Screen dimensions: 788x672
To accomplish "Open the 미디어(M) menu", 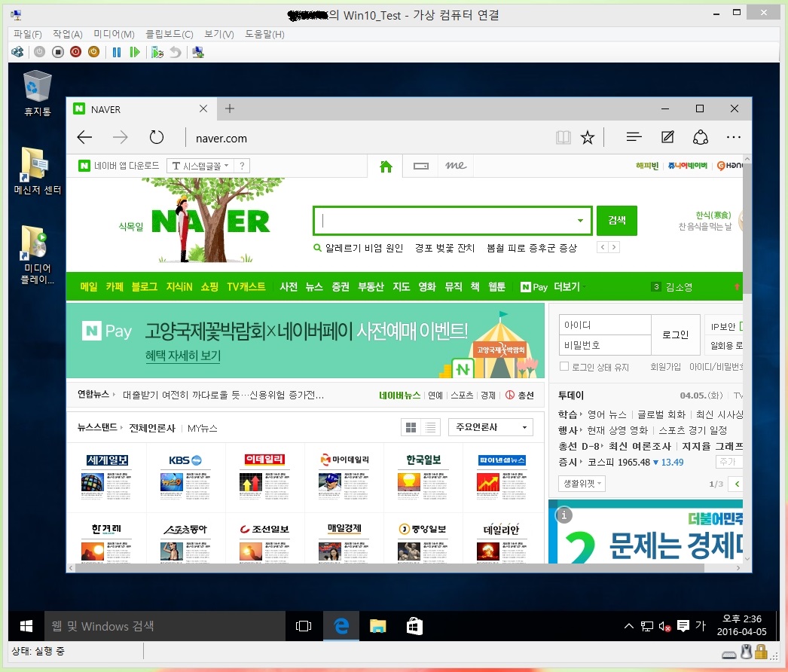I will (114, 34).
